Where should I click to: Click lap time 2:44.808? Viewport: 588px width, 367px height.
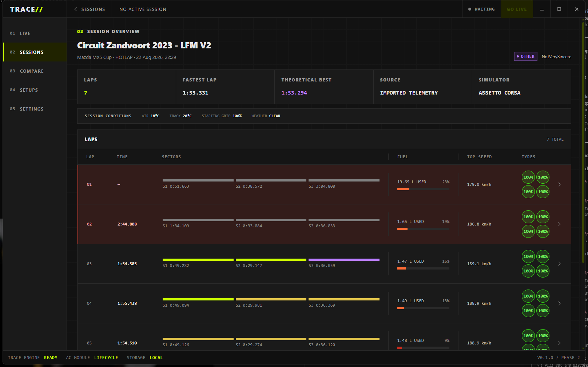point(127,224)
